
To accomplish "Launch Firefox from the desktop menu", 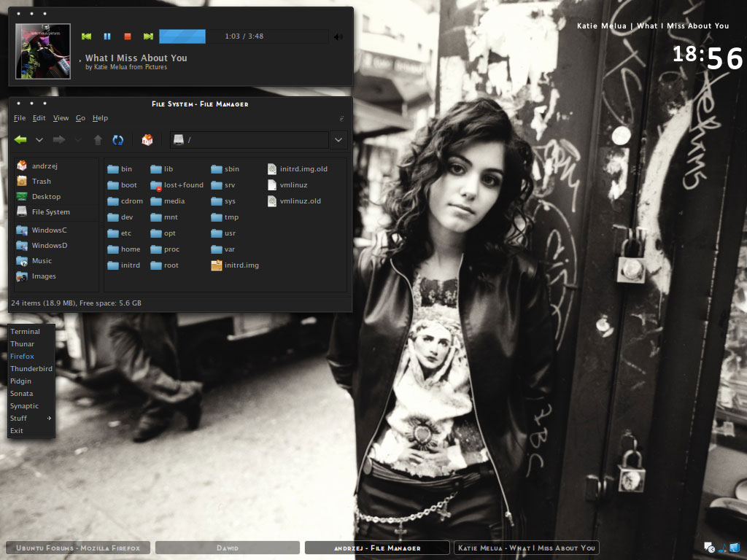I will coord(22,357).
